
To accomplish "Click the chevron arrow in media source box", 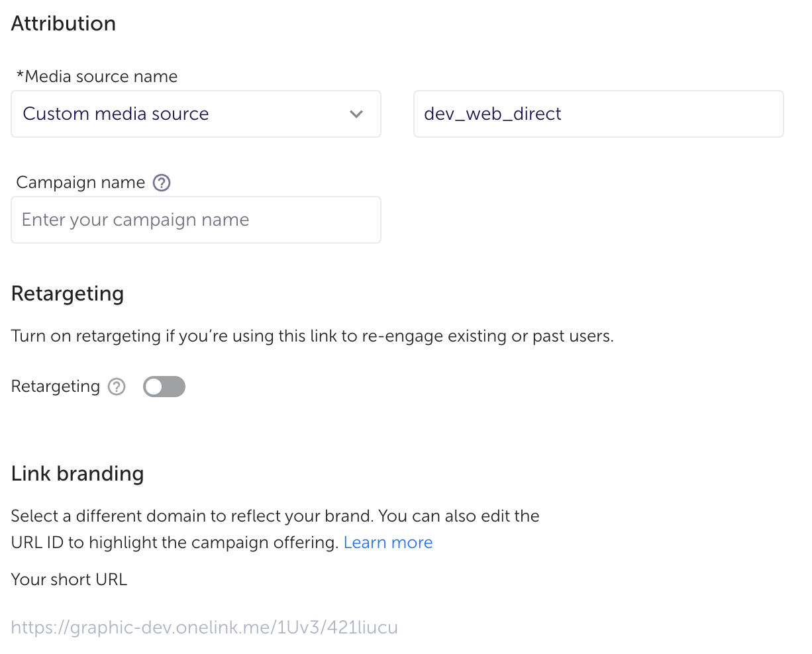I will tap(356, 114).
